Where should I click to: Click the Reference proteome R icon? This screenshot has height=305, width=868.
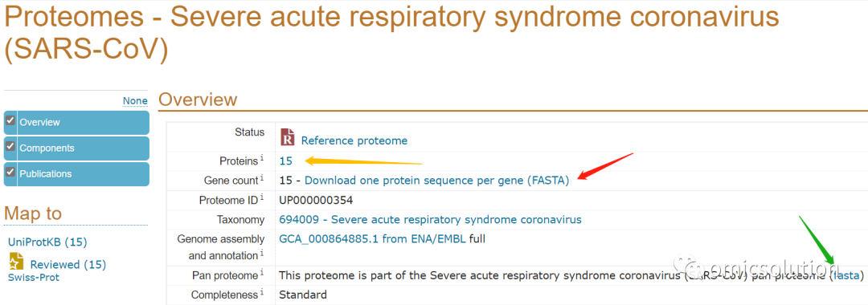(288, 137)
